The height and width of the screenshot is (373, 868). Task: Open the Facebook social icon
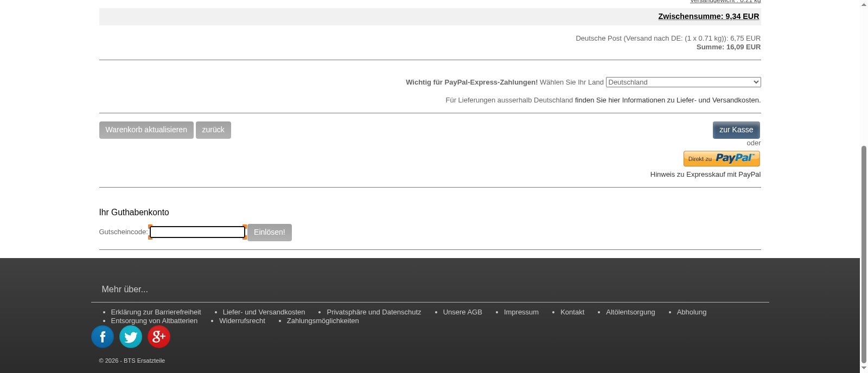(x=103, y=337)
